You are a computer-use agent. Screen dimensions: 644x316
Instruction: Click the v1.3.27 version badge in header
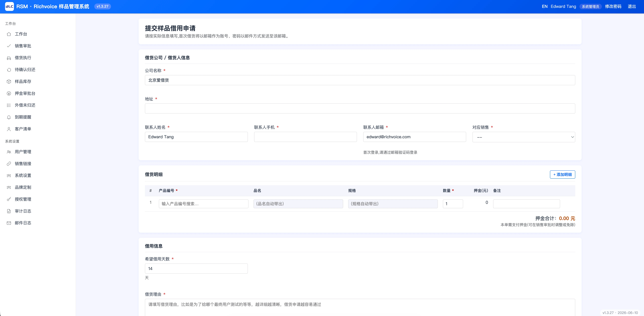click(x=103, y=6)
